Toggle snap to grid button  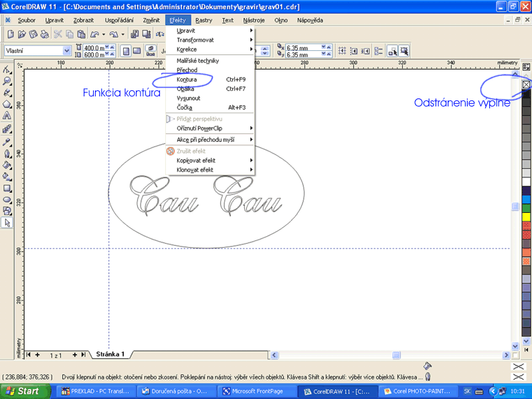coord(342,51)
